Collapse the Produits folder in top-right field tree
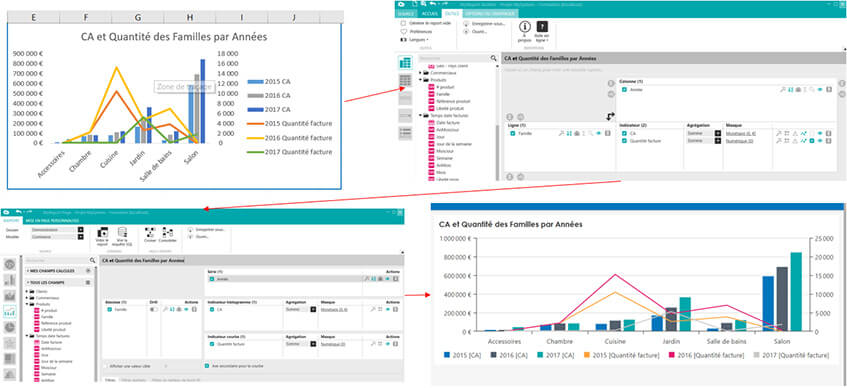Screen dimensions: 847x388 (x=421, y=79)
